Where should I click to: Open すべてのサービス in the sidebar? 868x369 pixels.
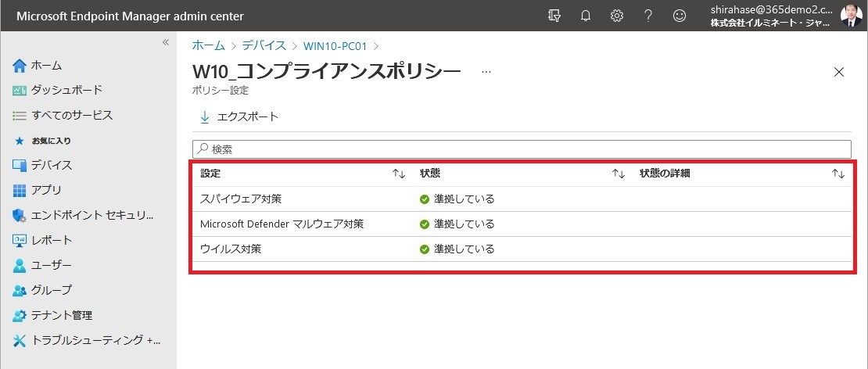click(x=72, y=115)
